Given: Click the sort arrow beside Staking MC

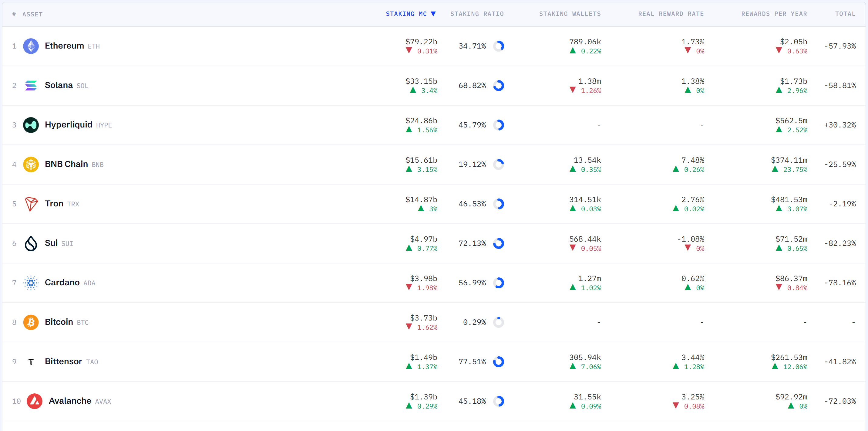Looking at the screenshot, I should coord(433,14).
